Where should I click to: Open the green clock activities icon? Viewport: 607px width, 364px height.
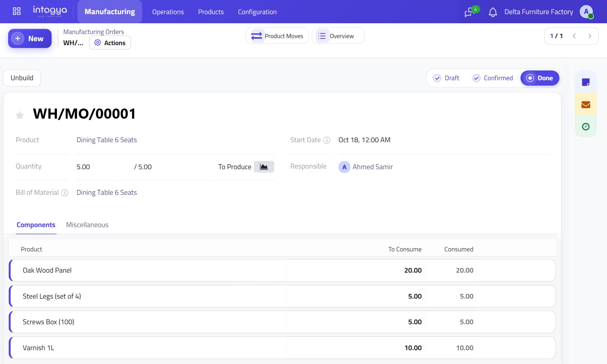[x=586, y=127]
